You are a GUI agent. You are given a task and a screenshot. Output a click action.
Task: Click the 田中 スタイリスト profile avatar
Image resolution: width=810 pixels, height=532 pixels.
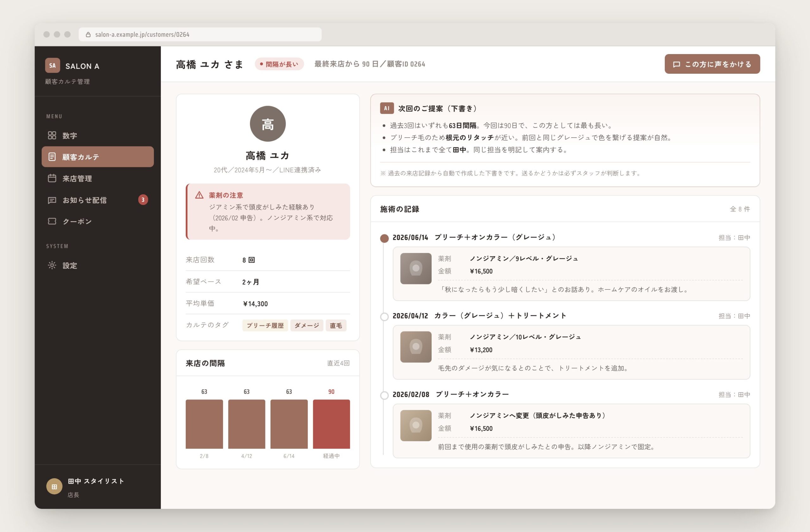(x=54, y=486)
